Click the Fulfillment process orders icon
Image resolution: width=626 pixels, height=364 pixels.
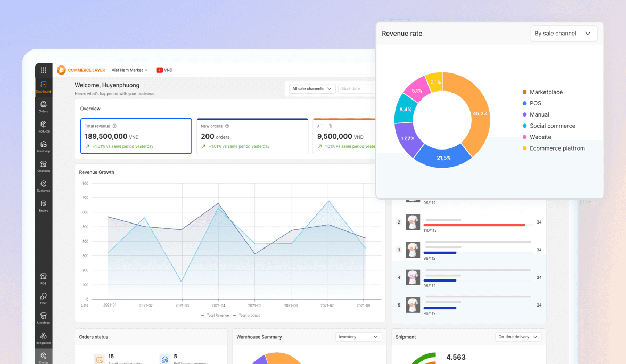coord(164,359)
